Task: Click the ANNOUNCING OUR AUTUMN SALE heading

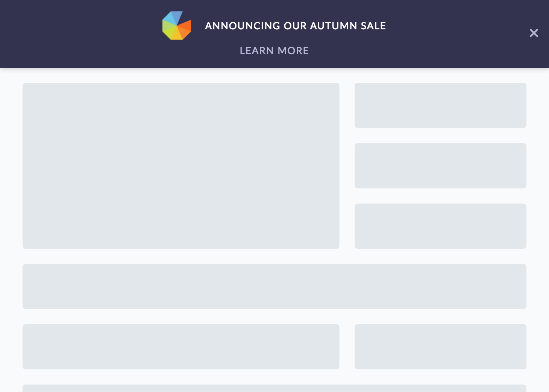Action: pyautogui.click(x=296, y=26)
